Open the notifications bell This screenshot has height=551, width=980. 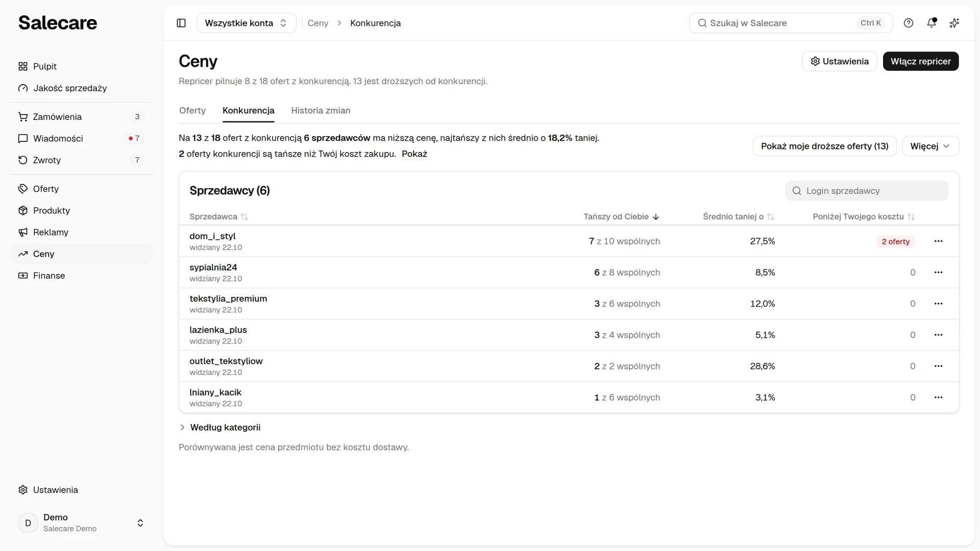pyautogui.click(x=932, y=23)
